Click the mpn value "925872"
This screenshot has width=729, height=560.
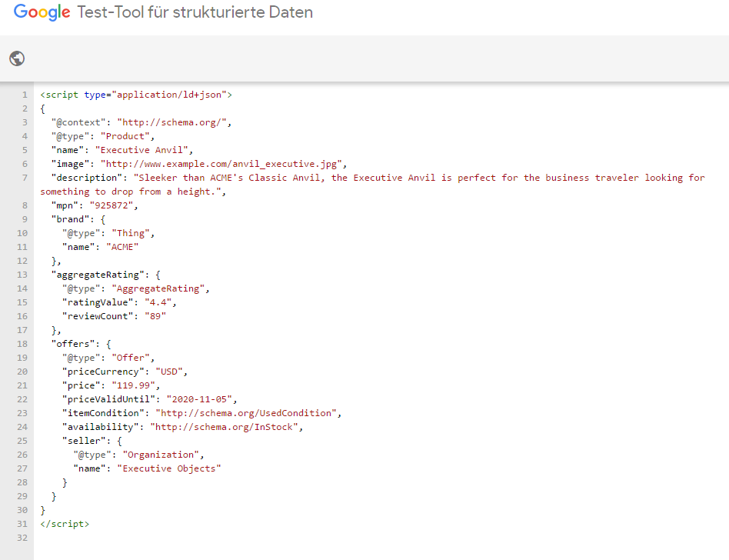click(x=112, y=205)
